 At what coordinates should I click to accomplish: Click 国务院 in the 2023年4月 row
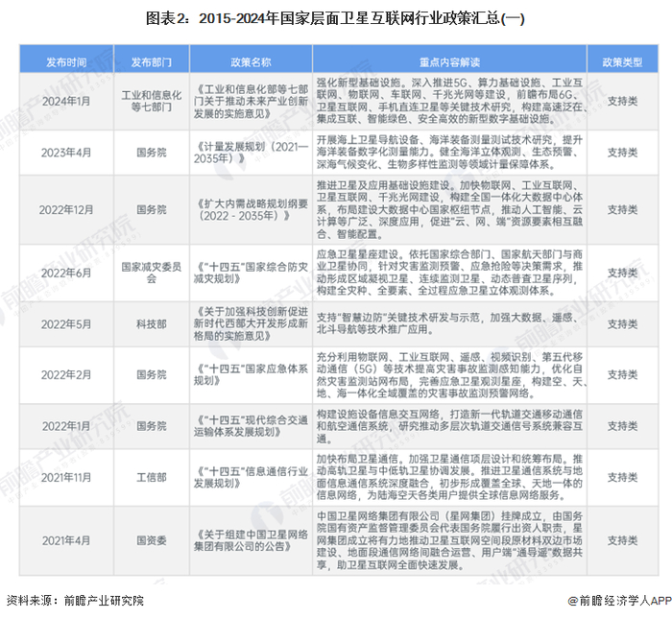152,153
